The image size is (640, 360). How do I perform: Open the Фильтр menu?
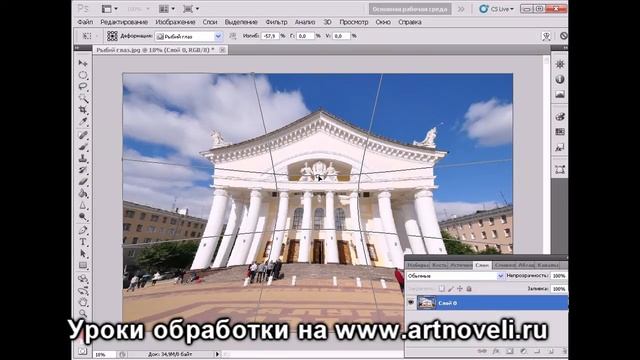(276, 22)
